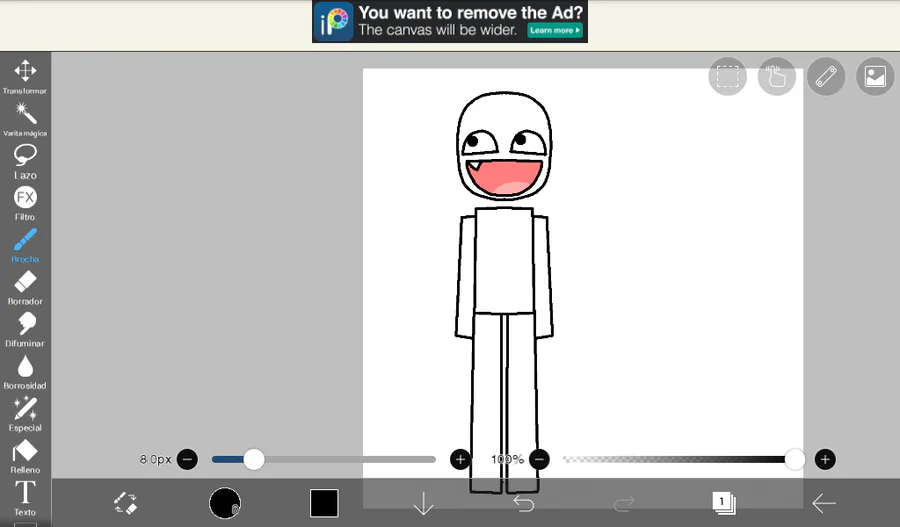Choose the Lazo lasso tool
Image resolution: width=900 pixels, height=527 pixels.
point(25,161)
